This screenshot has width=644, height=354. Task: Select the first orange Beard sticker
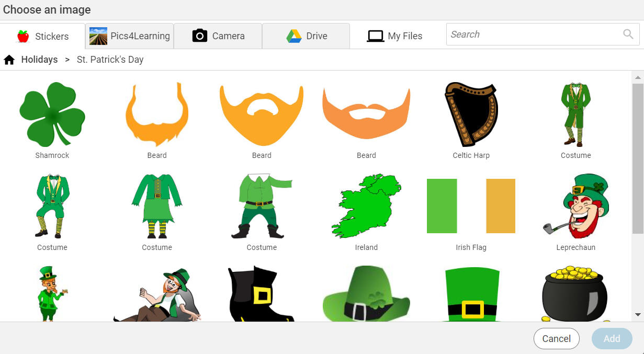[x=157, y=115]
